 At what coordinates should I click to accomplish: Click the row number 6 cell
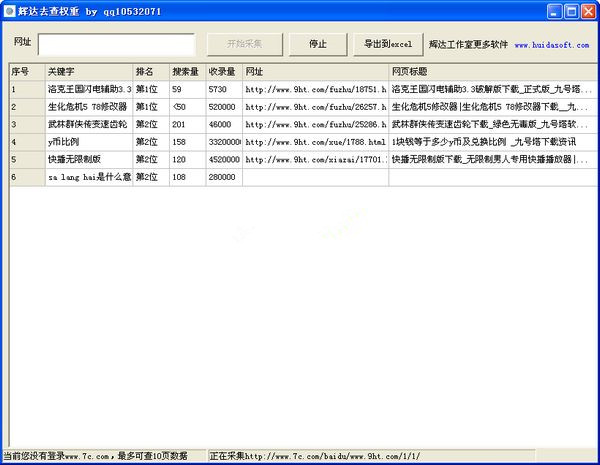(x=27, y=177)
